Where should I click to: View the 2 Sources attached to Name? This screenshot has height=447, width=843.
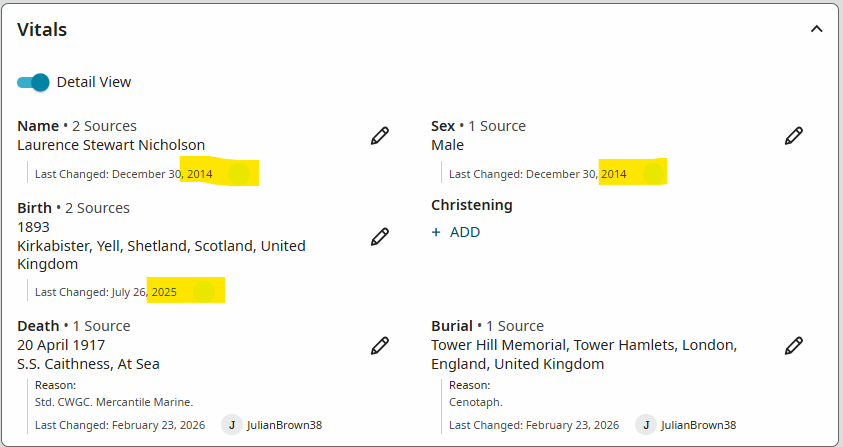105,126
